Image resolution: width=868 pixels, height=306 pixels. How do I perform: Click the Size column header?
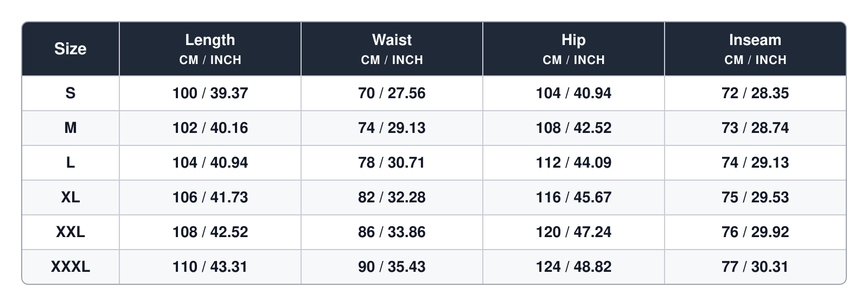[x=71, y=49]
